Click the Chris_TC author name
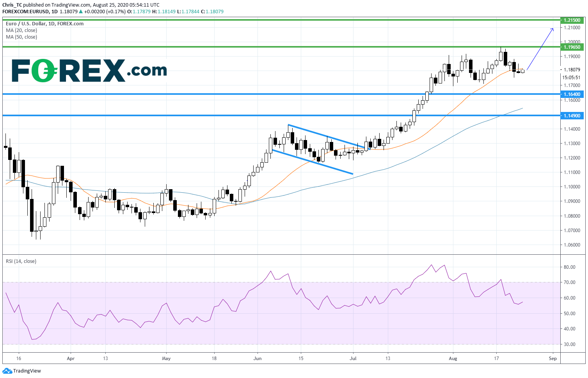This screenshot has width=588, height=378. tap(12, 5)
